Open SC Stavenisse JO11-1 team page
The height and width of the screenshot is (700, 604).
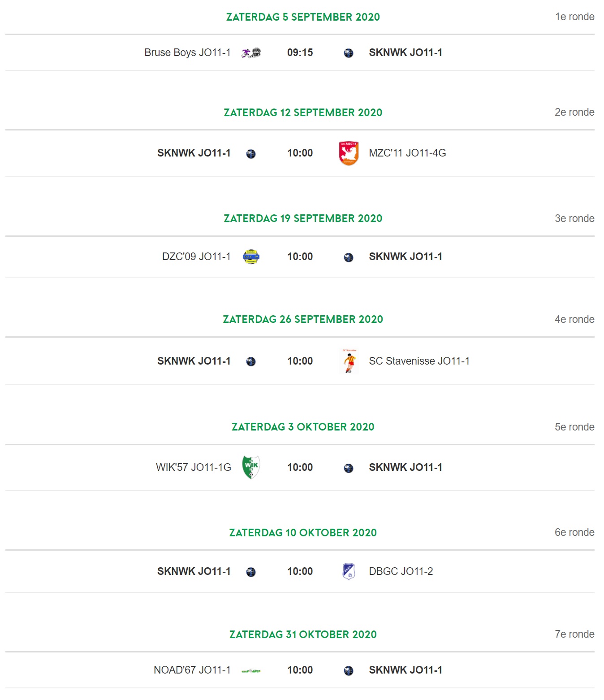pos(419,361)
